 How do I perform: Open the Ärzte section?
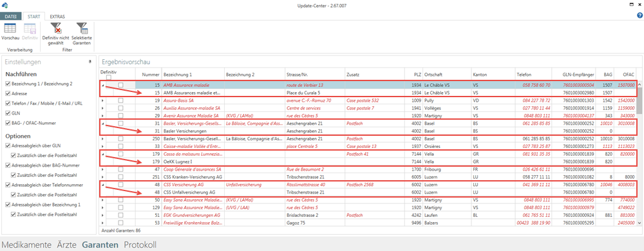click(x=66, y=245)
